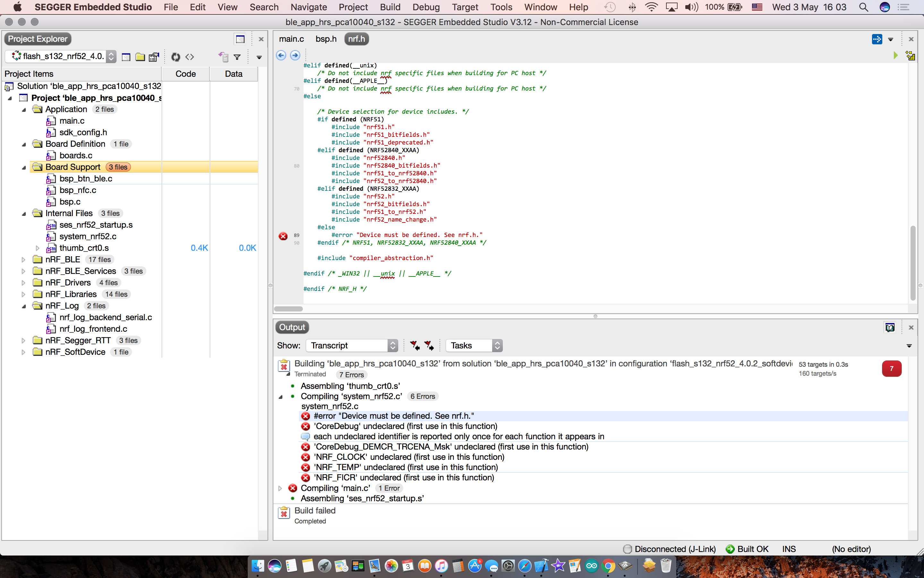Expand the nRF_BLE folder

pos(23,260)
